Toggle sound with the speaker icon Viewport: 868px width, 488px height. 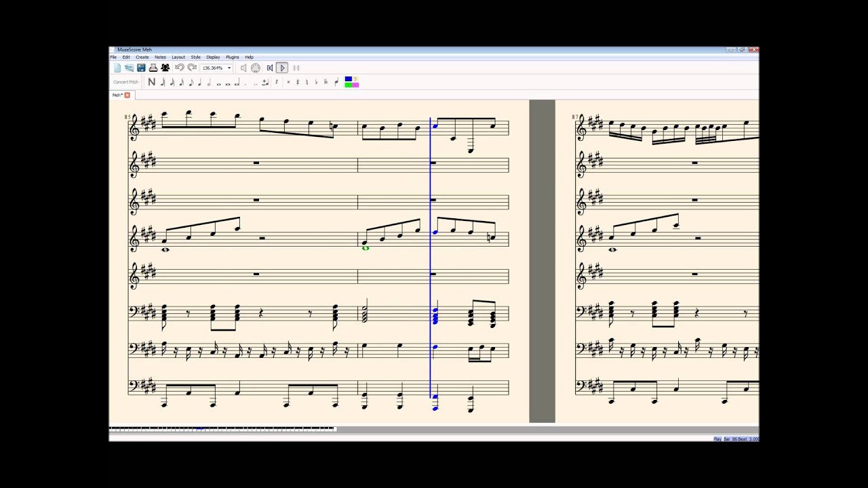243,68
